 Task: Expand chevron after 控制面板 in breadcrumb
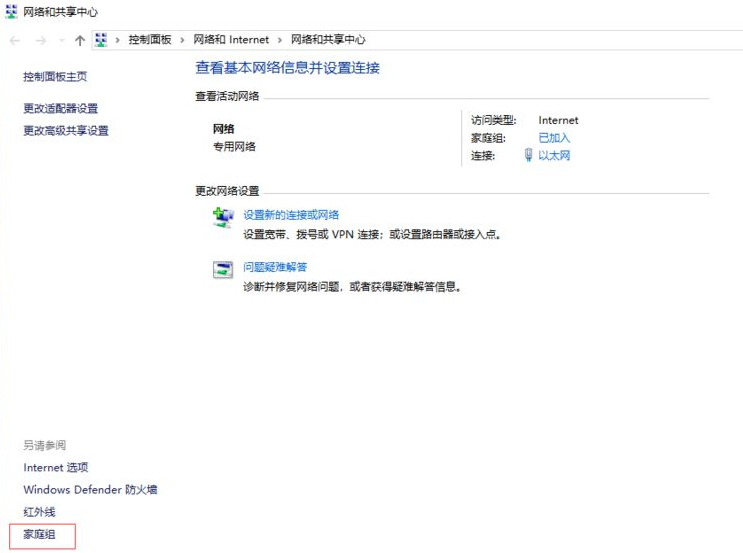[x=182, y=40]
